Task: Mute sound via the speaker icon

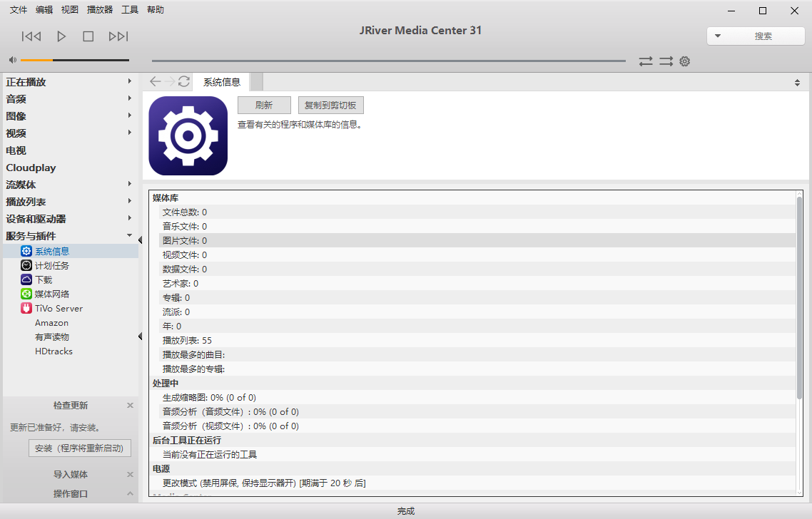Action: 12,60
